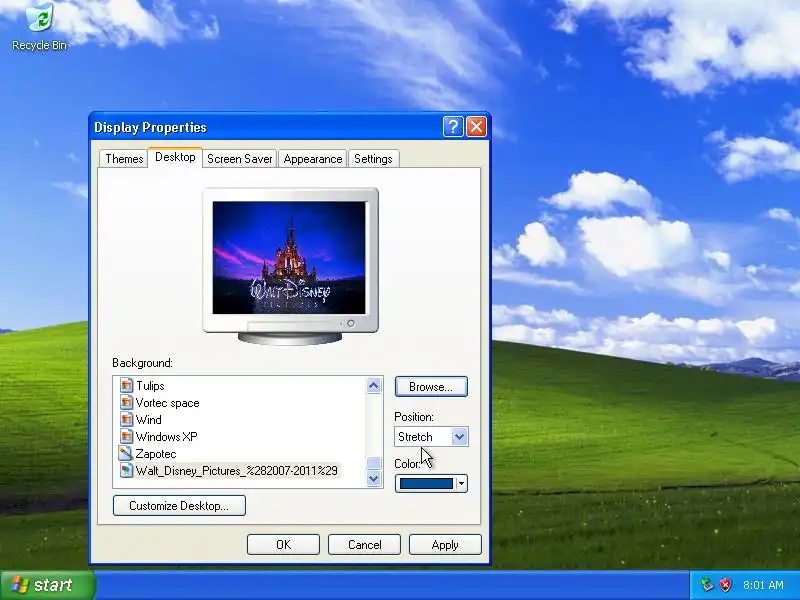800x600 pixels.
Task: Click the Walt_Disney_Pictures file icon
Action: pyautogui.click(x=126, y=470)
